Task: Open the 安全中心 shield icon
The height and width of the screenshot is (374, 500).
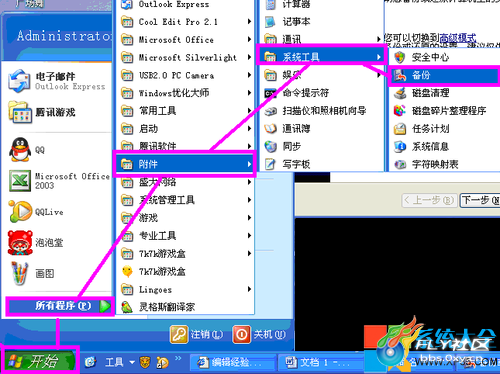Action: pos(400,57)
